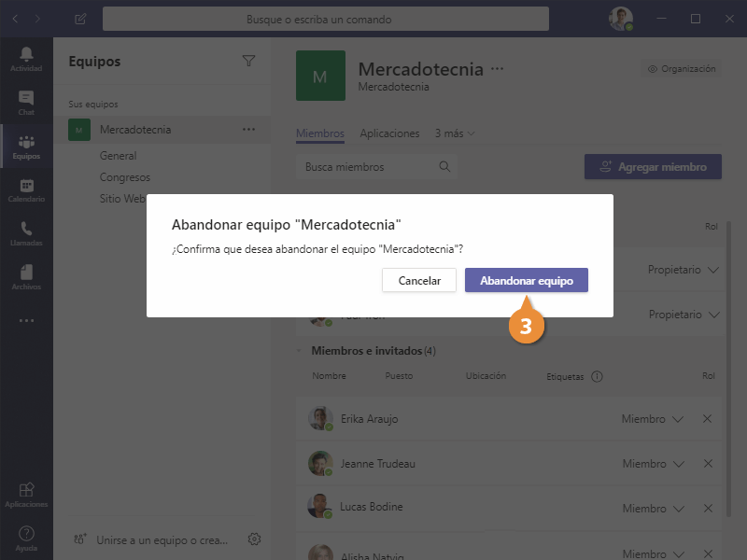This screenshot has height=560, width=747.
Task: Expand the "3 más" tabs dropdown
Action: pos(455,133)
